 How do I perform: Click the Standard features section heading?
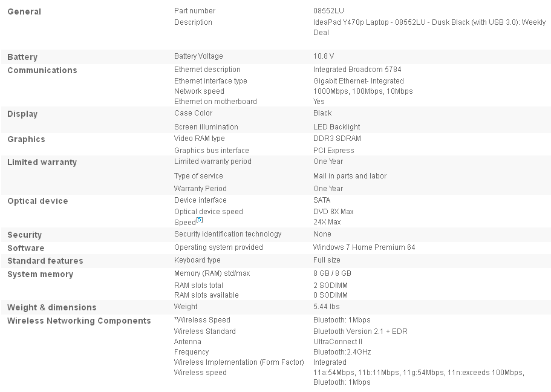[45, 261]
